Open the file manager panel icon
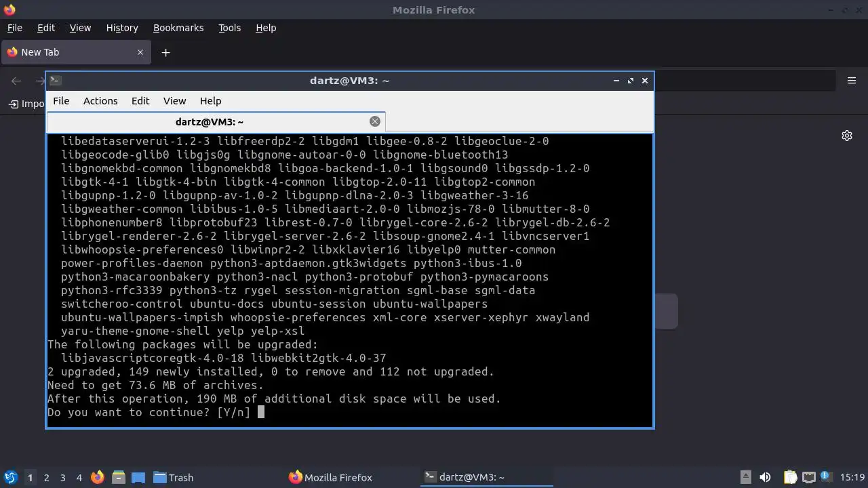Image resolution: width=868 pixels, height=488 pixels. 119,477
